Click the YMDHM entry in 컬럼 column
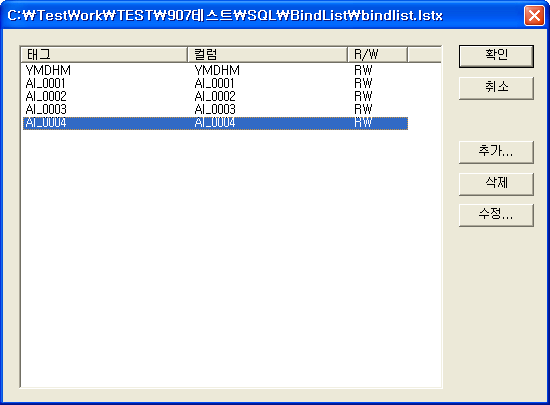 217,70
